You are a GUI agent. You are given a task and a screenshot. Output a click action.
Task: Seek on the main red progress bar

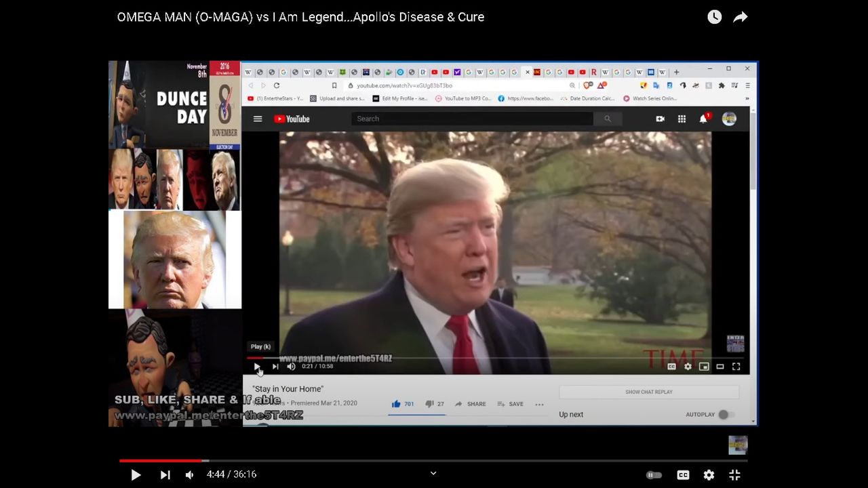pyautogui.click(x=434, y=461)
